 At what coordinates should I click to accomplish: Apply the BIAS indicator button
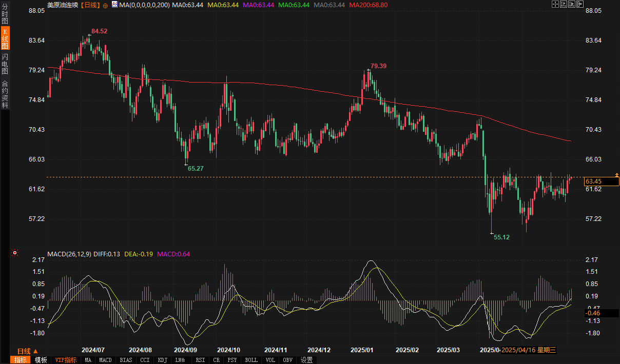[126, 360]
